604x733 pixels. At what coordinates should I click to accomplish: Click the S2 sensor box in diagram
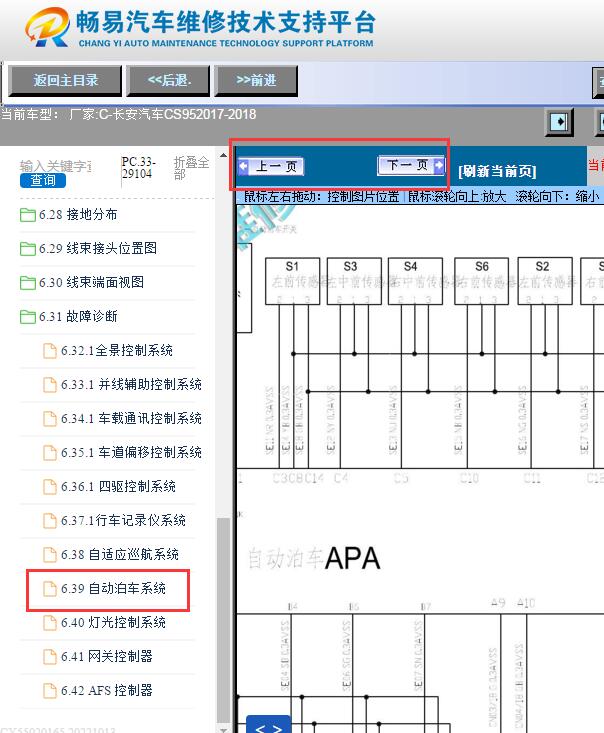(x=545, y=281)
